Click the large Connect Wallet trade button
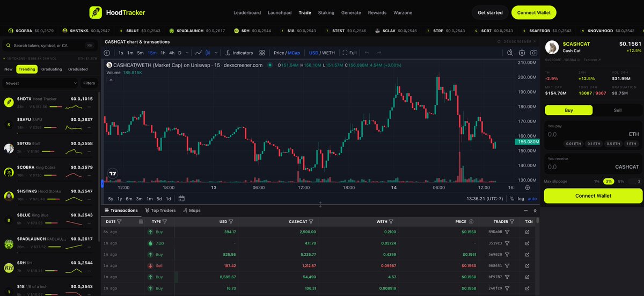Image resolution: width=644 pixels, height=296 pixels. point(593,196)
